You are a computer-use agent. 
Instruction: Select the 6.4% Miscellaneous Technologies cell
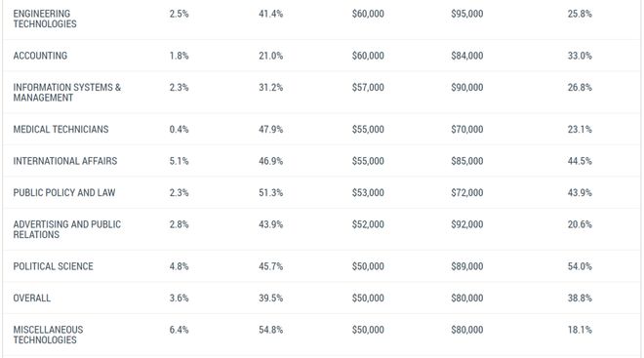tap(180, 330)
